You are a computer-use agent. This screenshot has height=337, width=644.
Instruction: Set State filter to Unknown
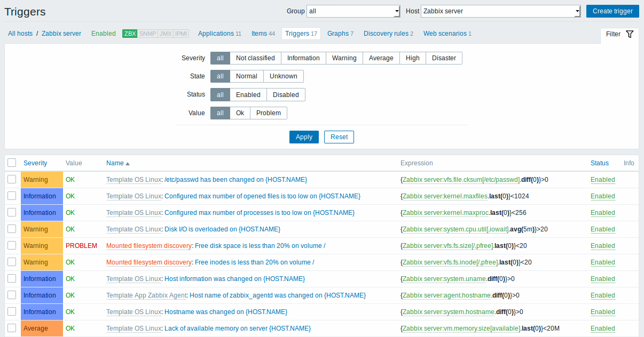284,76
